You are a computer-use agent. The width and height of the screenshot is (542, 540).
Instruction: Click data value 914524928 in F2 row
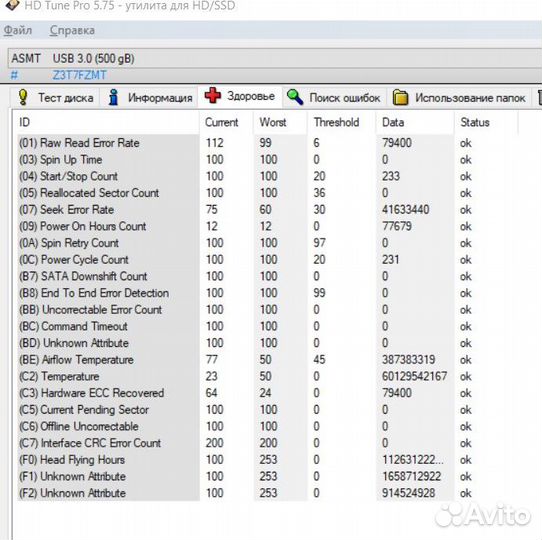coord(408,493)
